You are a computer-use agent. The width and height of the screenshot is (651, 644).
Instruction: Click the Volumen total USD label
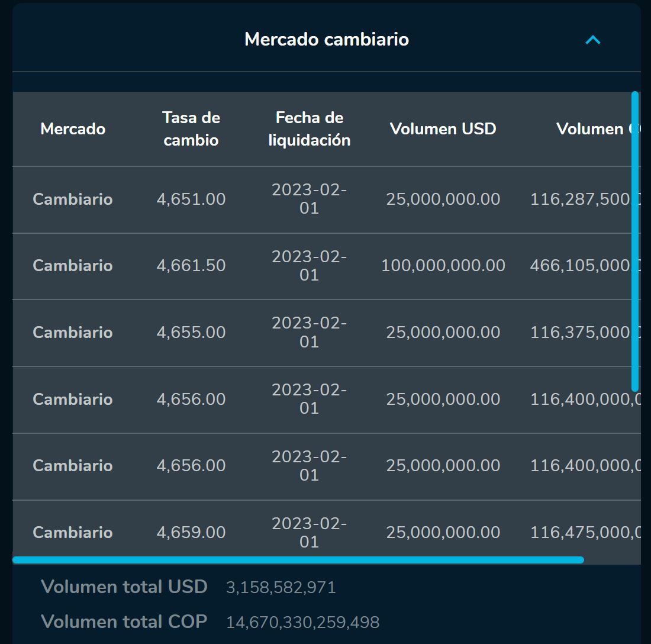point(123,586)
